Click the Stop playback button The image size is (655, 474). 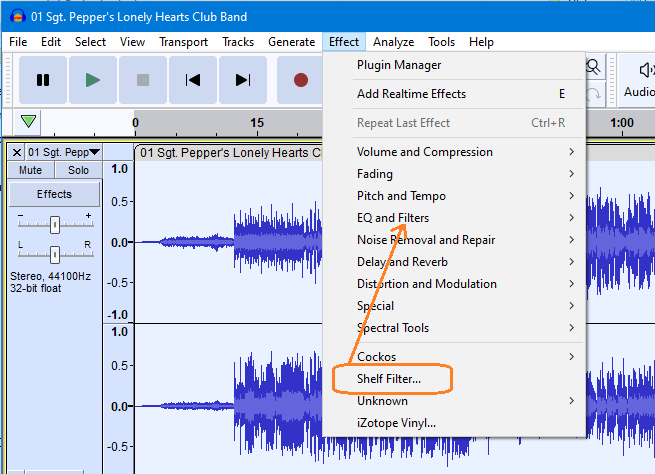point(142,80)
